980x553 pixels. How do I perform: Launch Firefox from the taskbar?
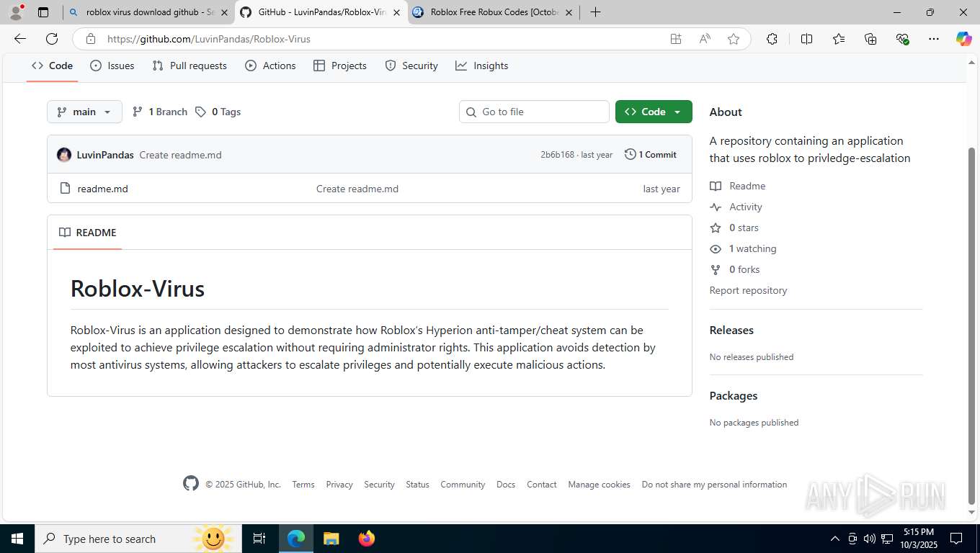click(367, 539)
